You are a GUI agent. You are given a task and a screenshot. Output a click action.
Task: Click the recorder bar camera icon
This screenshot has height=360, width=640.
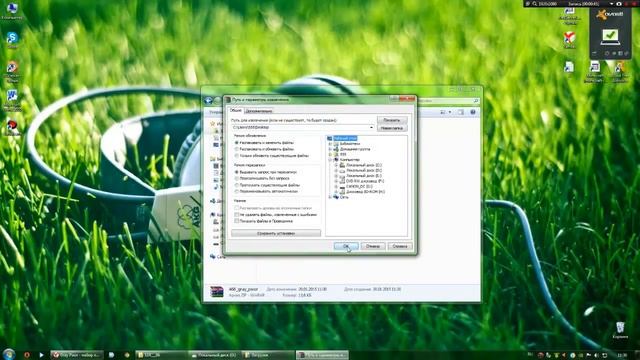[x=618, y=4]
